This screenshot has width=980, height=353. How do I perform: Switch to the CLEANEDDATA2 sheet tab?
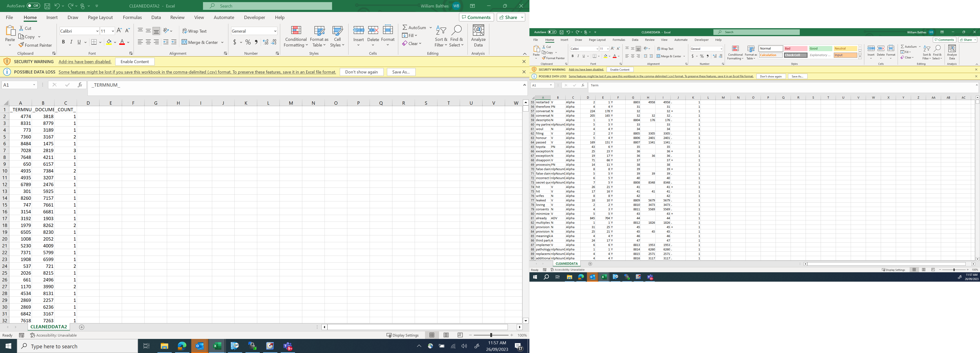49,327
